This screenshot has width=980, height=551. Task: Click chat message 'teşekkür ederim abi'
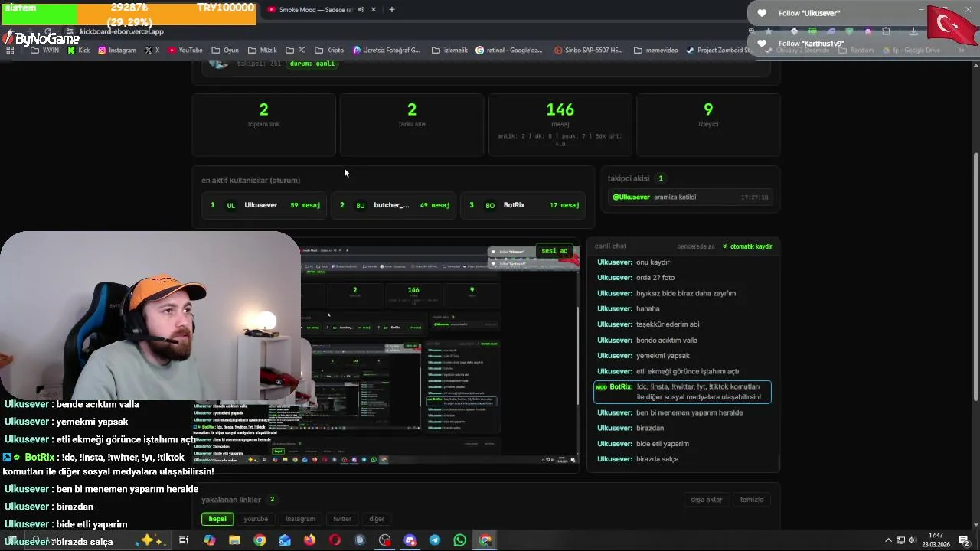(648, 324)
